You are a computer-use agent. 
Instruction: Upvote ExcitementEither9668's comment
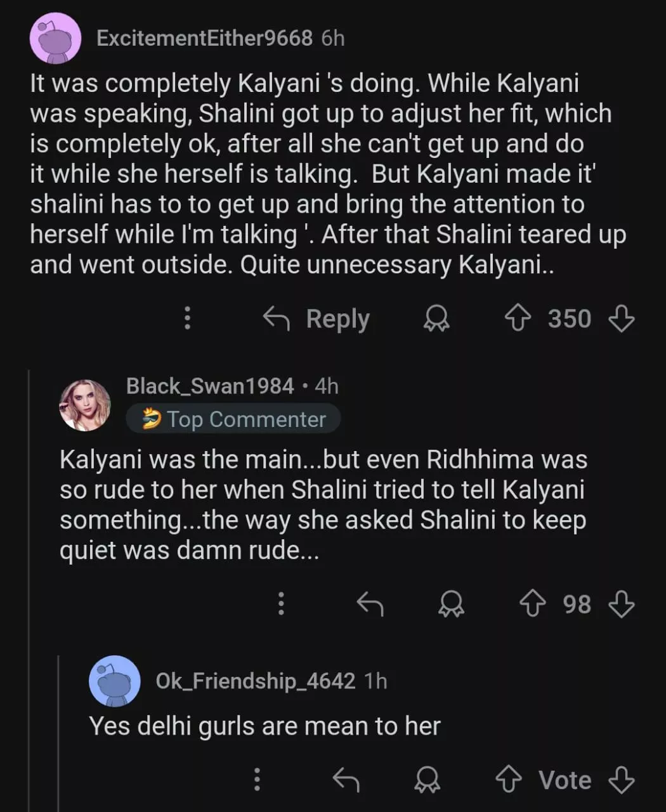pos(518,318)
